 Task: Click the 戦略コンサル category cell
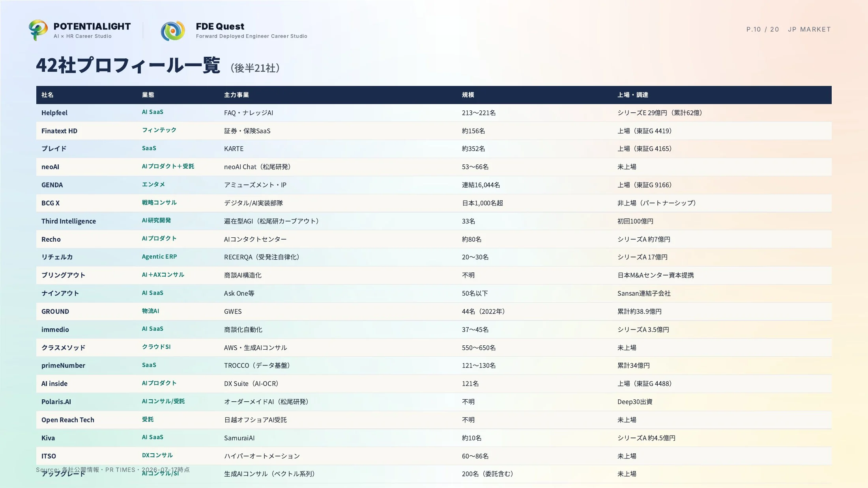pyautogui.click(x=159, y=203)
